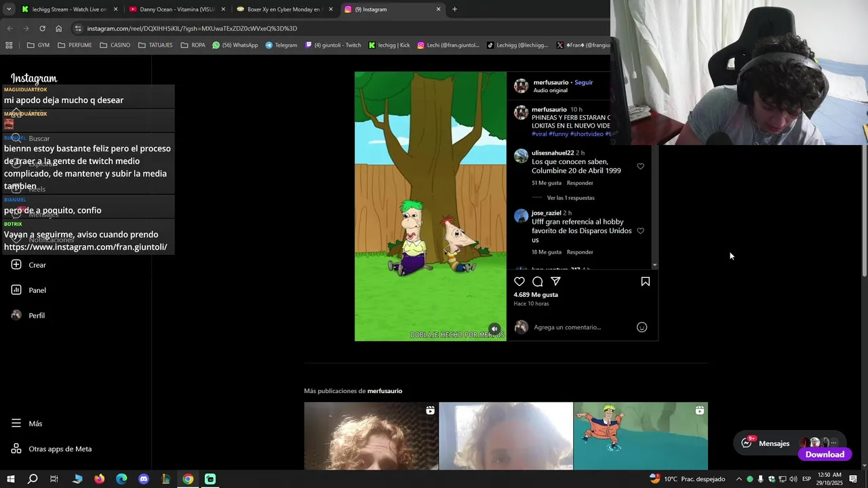The height and width of the screenshot is (488, 868).
Task: Switch to the lechigg Stream tab
Action: (x=68, y=9)
